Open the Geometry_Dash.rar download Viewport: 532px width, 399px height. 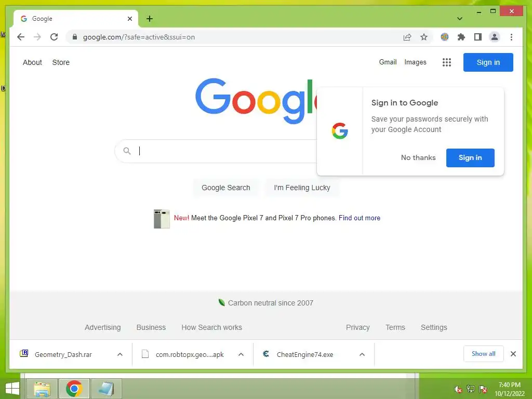63,354
